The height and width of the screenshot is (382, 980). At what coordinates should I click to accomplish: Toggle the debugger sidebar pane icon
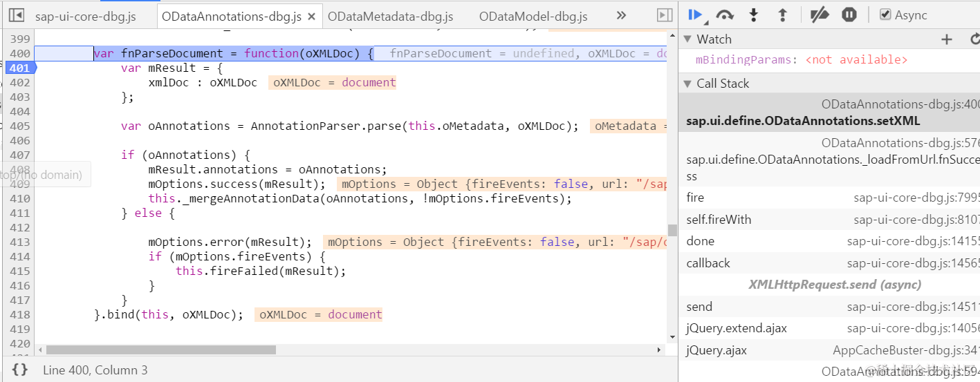(665, 15)
